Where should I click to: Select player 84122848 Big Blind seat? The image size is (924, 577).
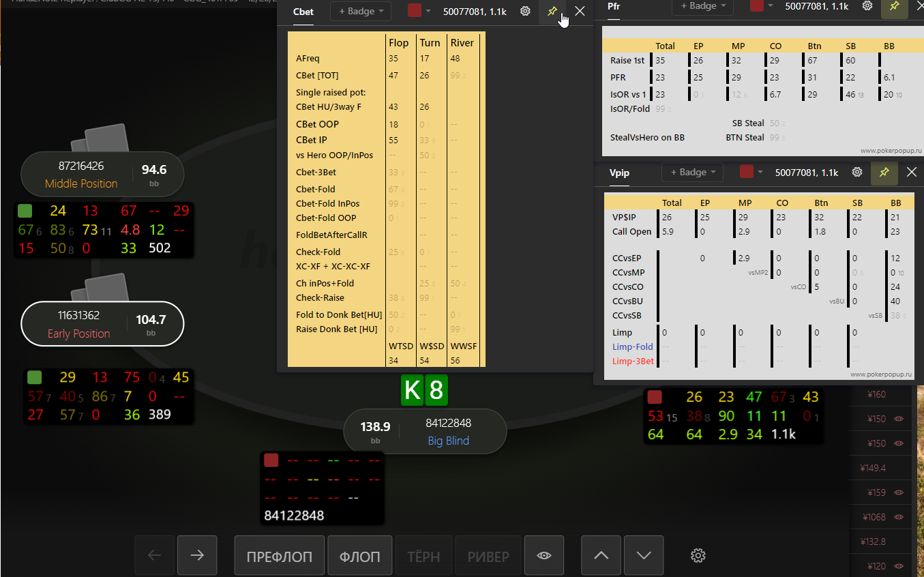[x=425, y=431]
